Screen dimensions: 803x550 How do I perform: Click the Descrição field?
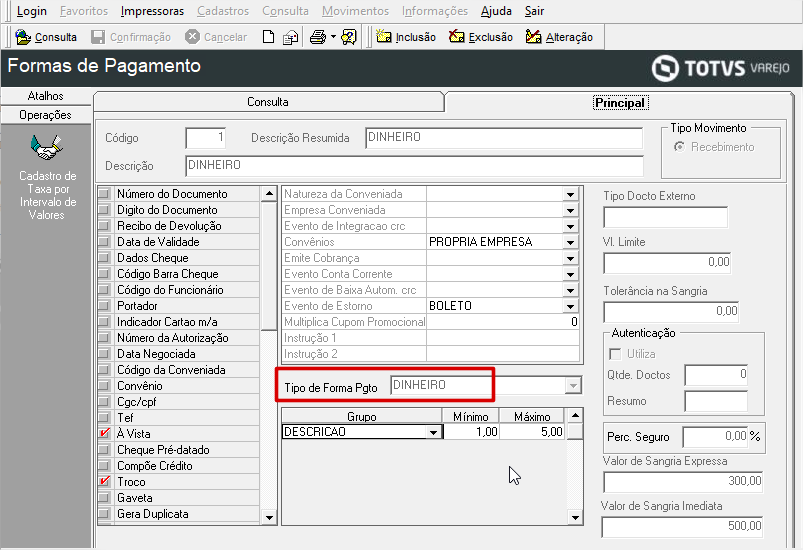414,166
